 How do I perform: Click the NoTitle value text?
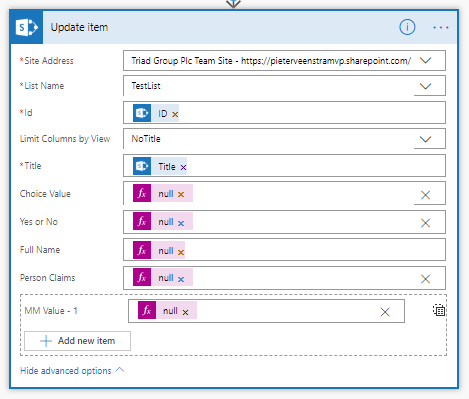pos(146,139)
